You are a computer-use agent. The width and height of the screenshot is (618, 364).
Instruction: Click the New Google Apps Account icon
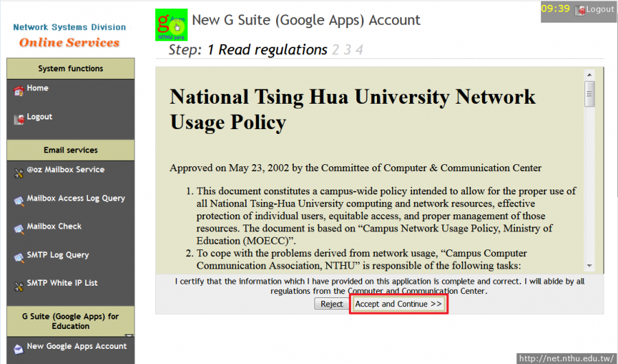(x=19, y=348)
